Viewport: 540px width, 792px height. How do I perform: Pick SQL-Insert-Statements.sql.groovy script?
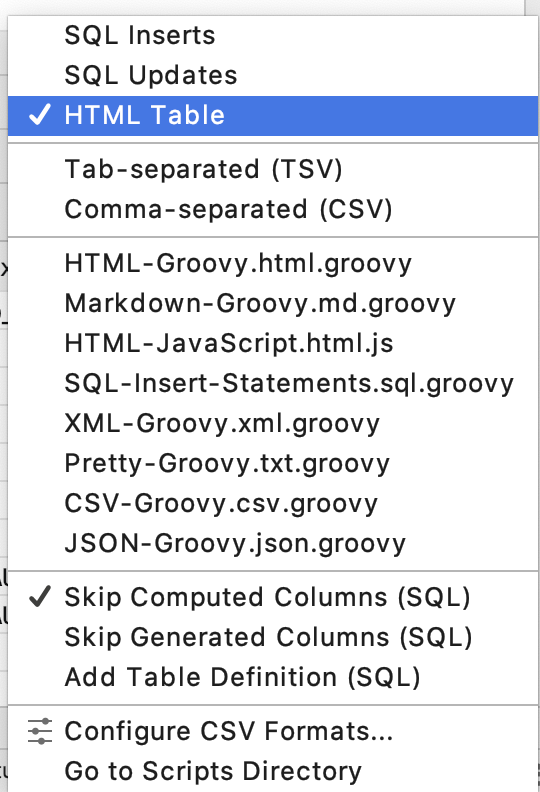[x=273, y=383]
